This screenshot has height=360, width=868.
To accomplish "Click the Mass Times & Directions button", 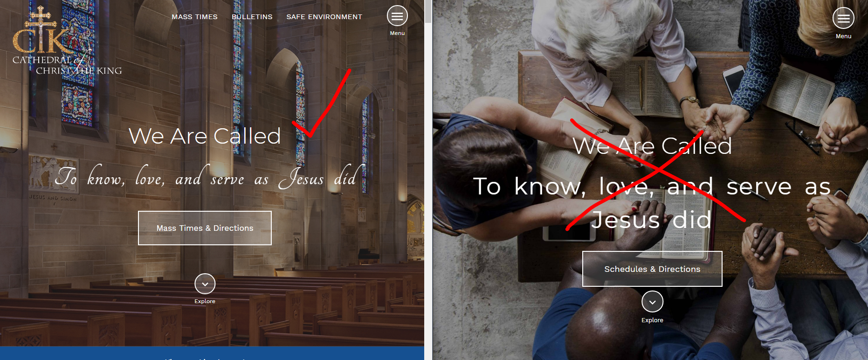I will point(205,228).
